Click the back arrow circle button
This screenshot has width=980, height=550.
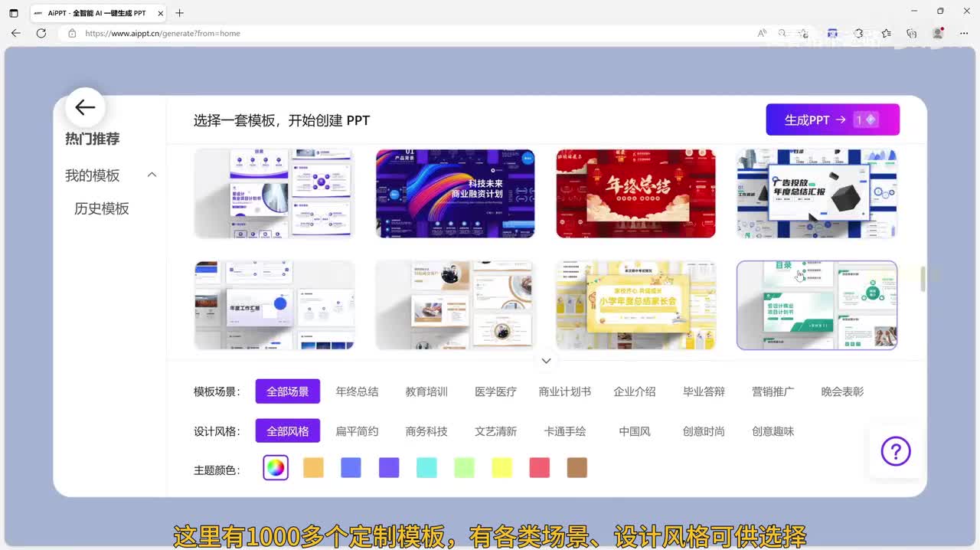pyautogui.click(x=85, y=108)
